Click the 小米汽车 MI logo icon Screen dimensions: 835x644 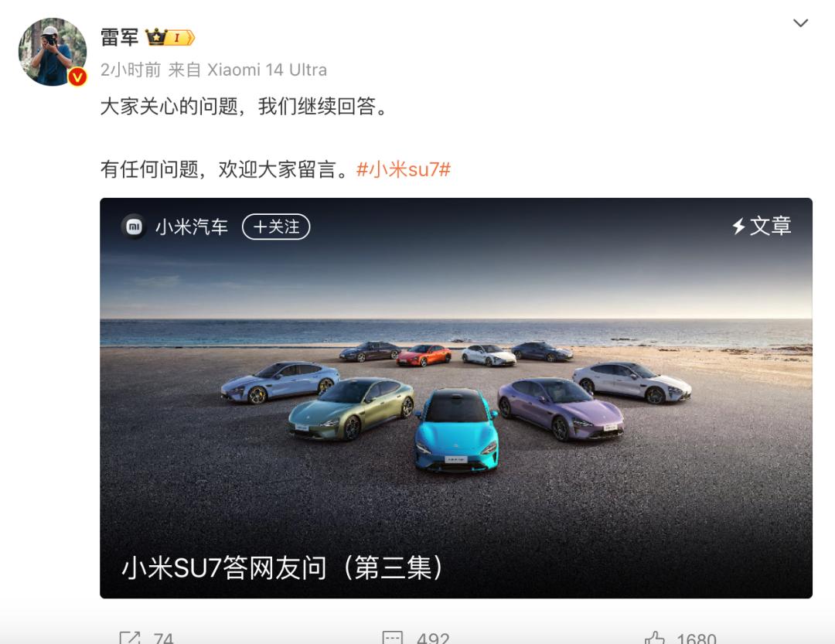[x=134, y=227]
